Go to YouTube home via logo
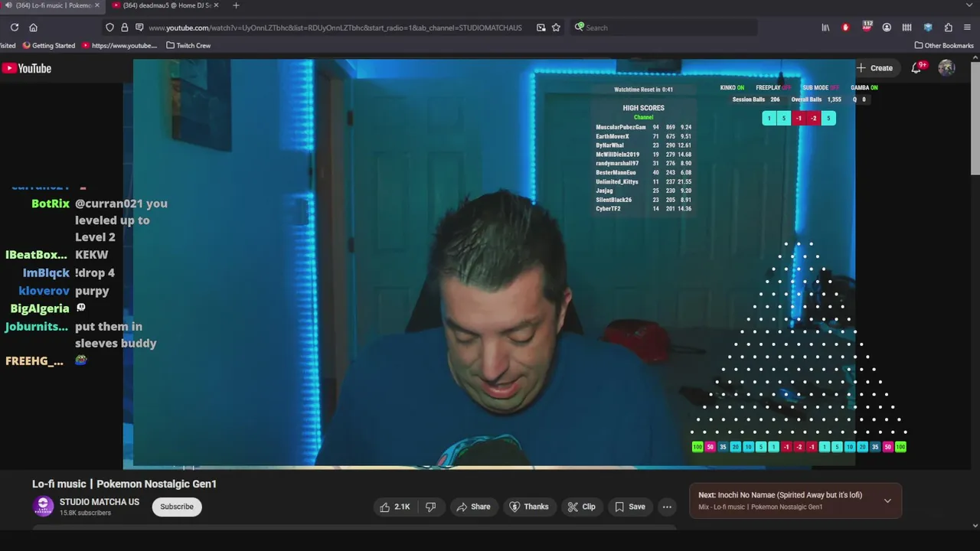 [x=27, y=68]
